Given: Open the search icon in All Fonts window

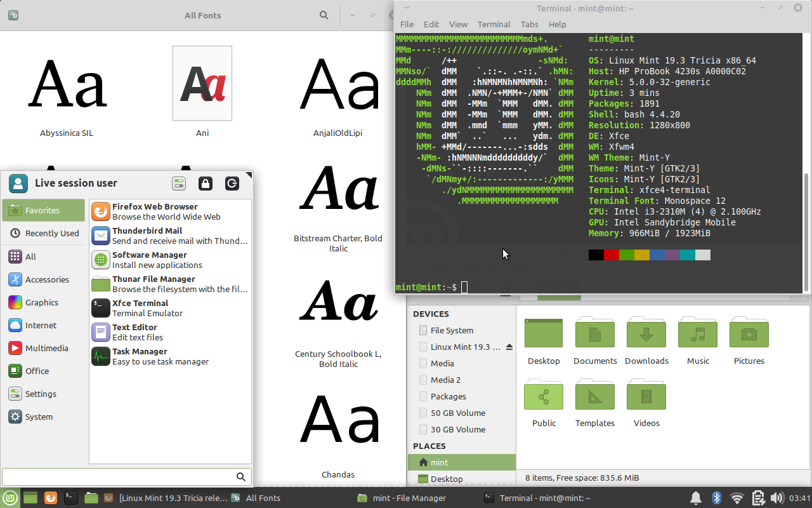Looking at the screenshot, I should tap(324, 15).
